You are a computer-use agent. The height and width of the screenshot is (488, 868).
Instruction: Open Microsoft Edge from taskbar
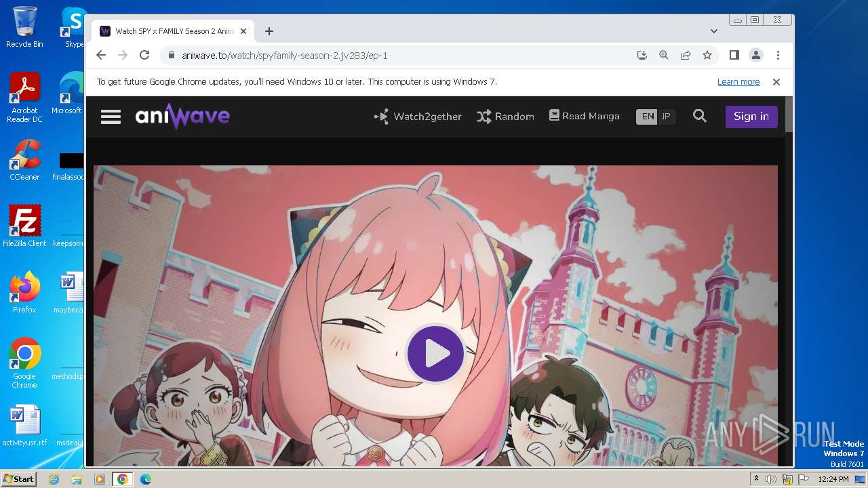[x=145, y=479]
